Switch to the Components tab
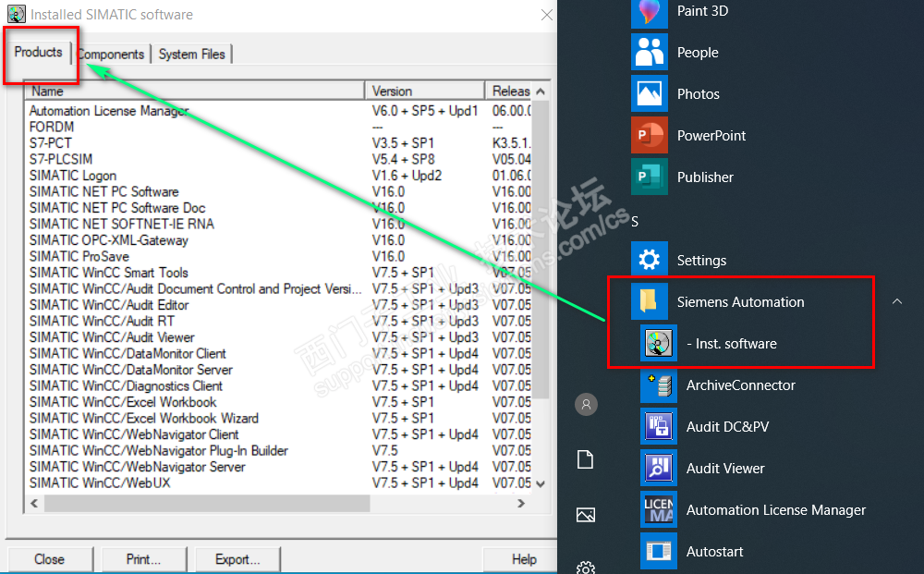This screenshot has height=574, width=924. point(111,55)
